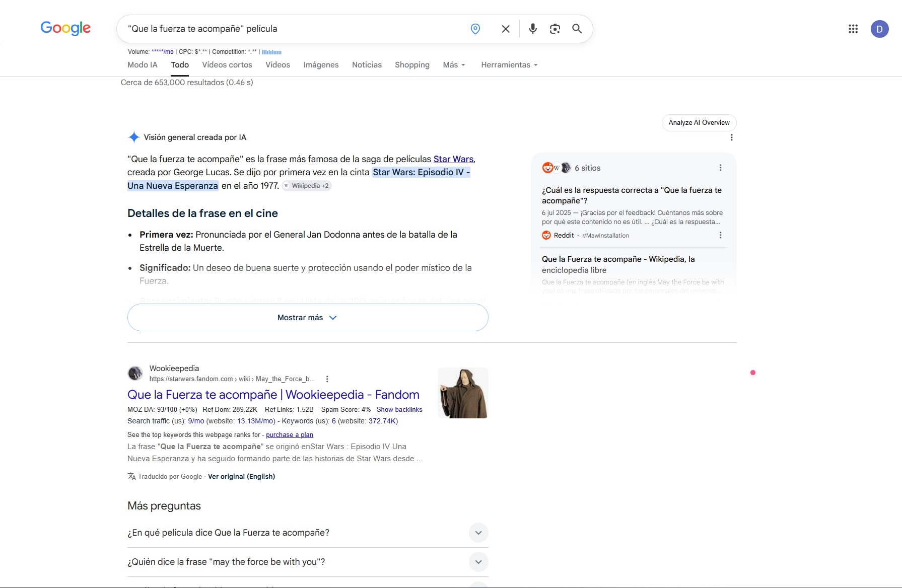Switch to Modo IA tab
This screenshot has height=588, width=902.
pyautogui.click(x=143, y=65)
